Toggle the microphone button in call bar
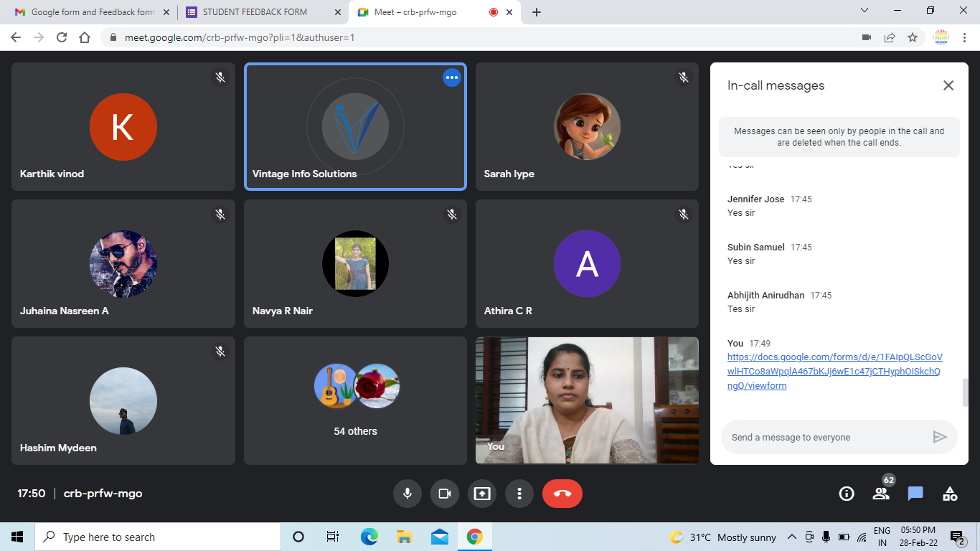 407,494
